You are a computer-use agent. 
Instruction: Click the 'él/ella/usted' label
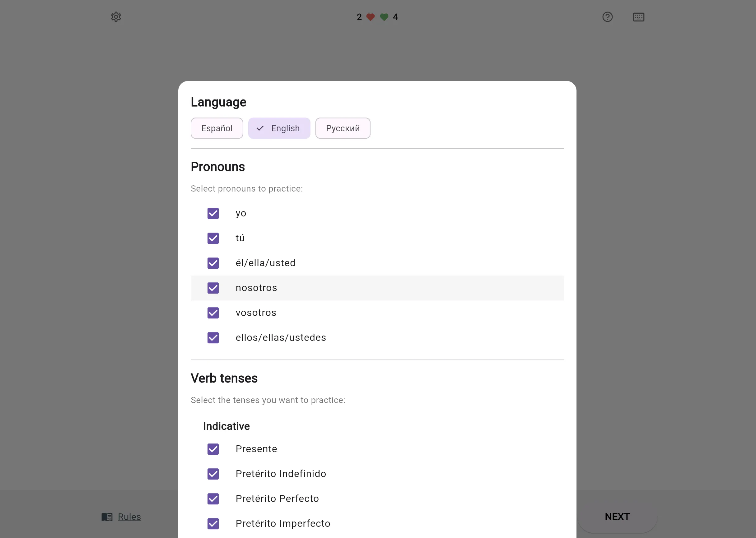tap(265, 263)
